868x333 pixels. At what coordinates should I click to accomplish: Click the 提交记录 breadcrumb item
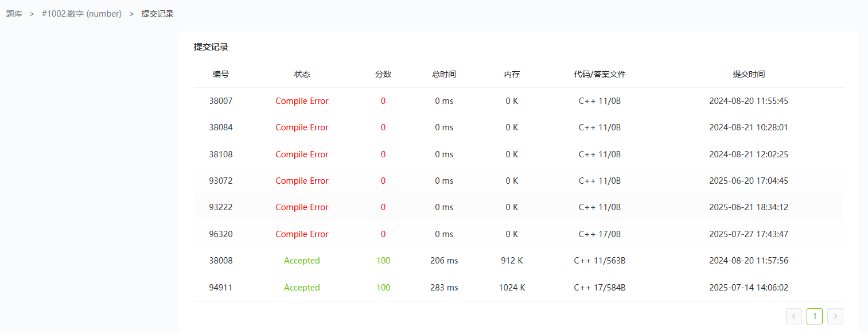coord(157,14)
